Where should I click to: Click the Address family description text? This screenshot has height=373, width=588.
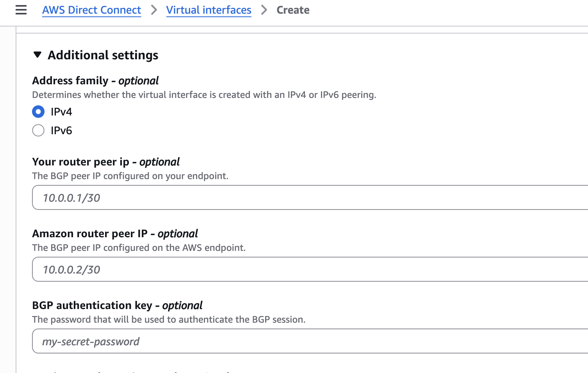click(204, 95)
